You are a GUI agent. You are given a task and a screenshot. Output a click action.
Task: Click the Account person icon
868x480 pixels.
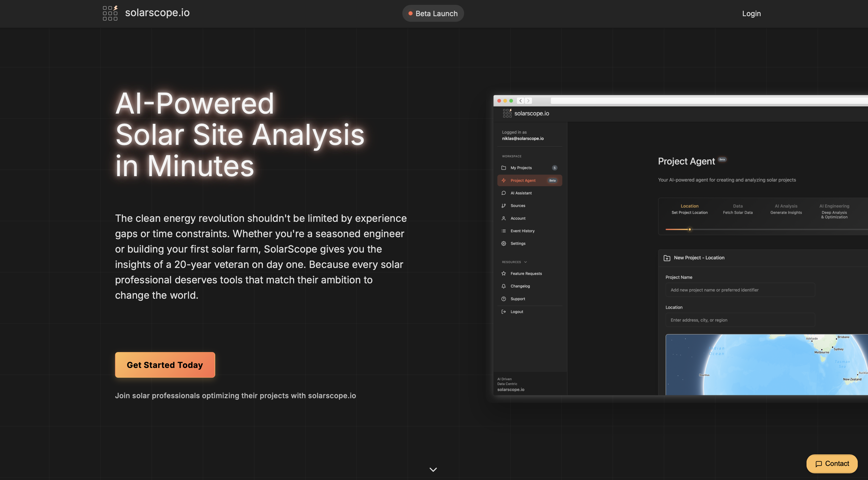click(x=504, y=218)
